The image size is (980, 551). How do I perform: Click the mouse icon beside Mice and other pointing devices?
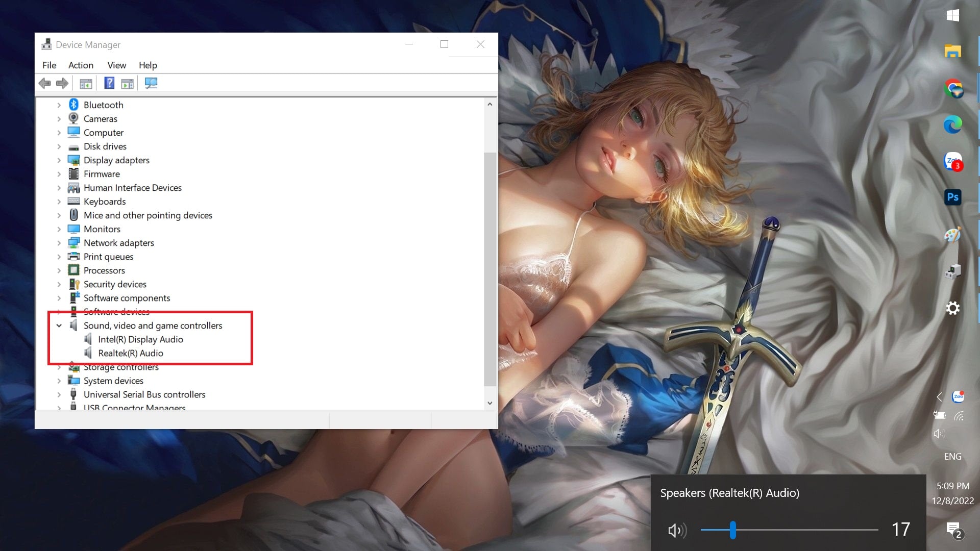pyautogui.click(x=73, y=215)
